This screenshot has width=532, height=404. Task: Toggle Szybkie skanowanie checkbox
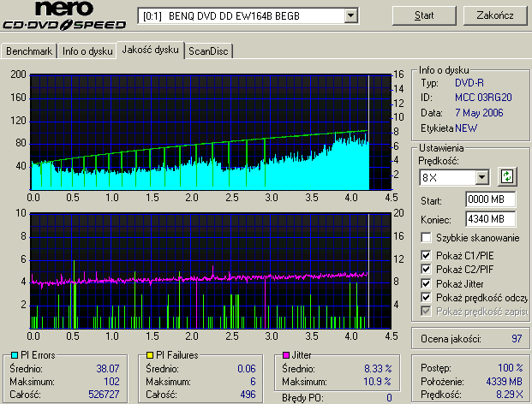point(426,238)
